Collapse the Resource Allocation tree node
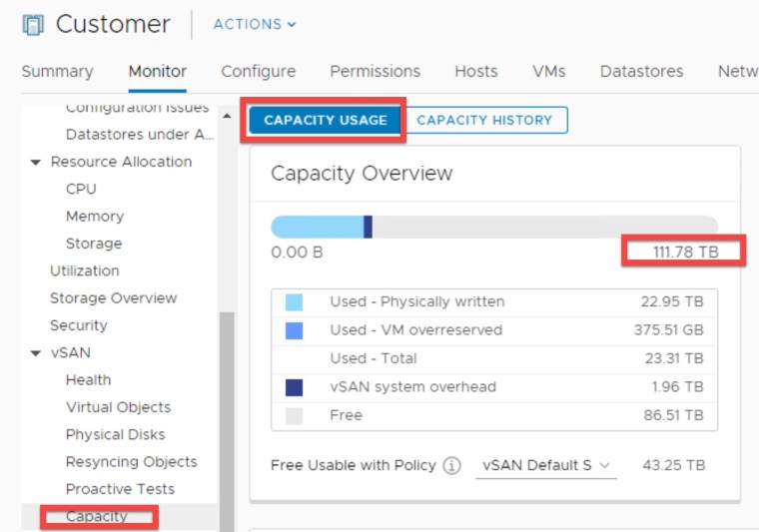The height and width of the screenshot is (532, 759). click(x=35, y=163)
